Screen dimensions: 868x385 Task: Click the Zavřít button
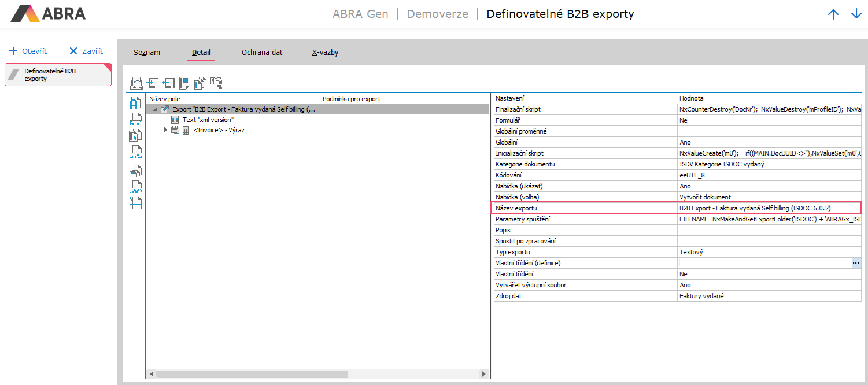coord(86,51)
